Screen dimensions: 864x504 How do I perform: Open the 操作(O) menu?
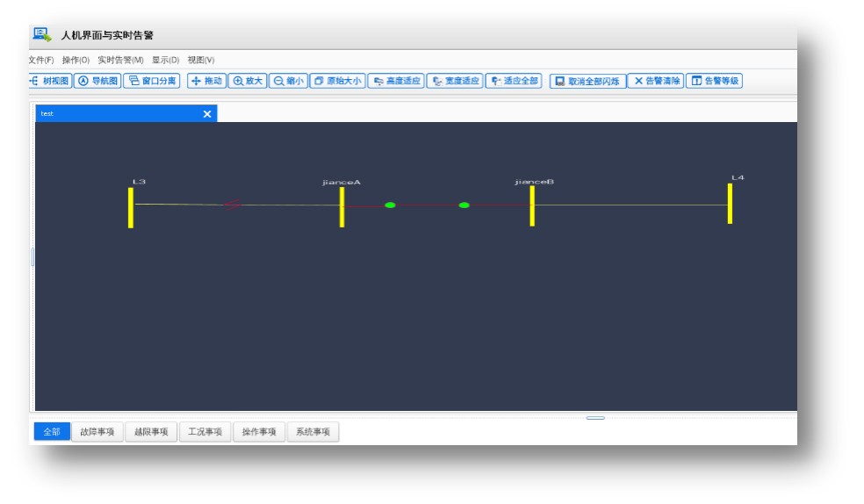[x=76, y=60]
